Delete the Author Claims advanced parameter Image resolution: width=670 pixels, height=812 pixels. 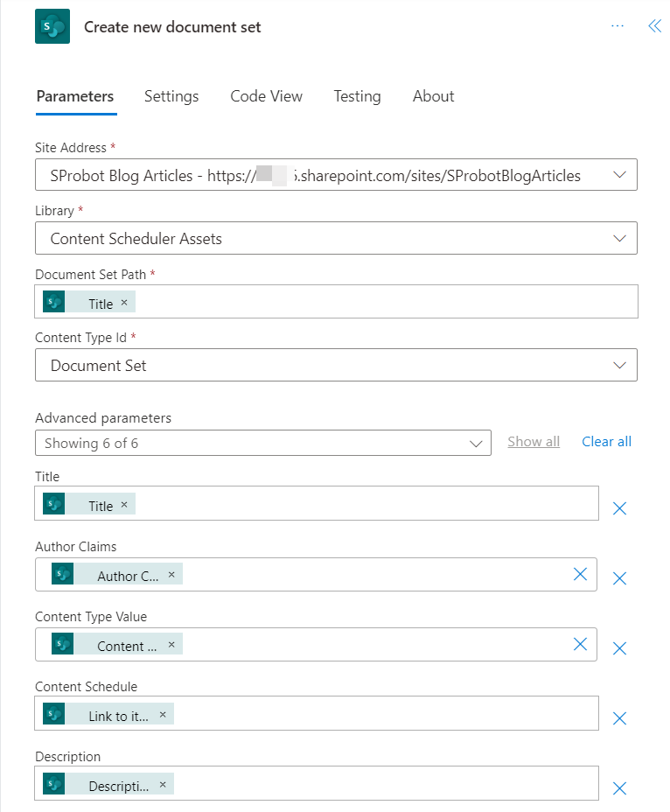(620, 577)
